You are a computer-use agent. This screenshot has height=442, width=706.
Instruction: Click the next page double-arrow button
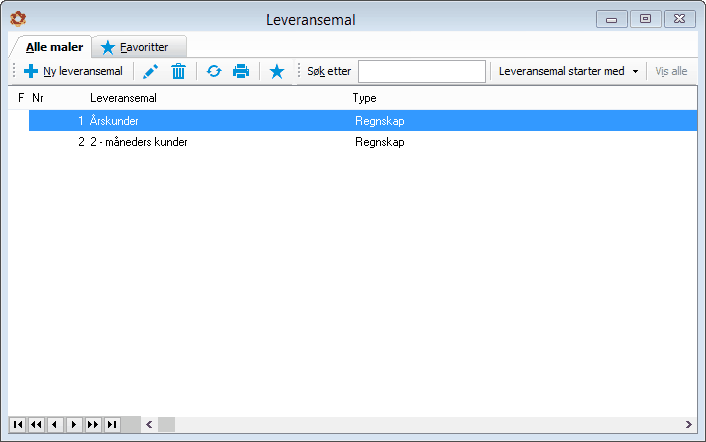coord(93,424)
